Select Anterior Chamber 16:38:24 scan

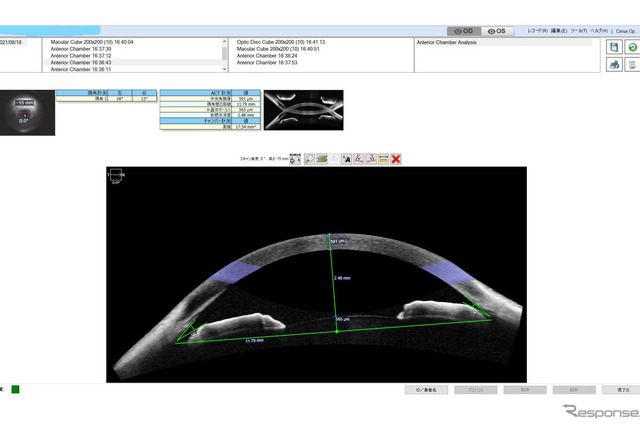coord(267,56)
